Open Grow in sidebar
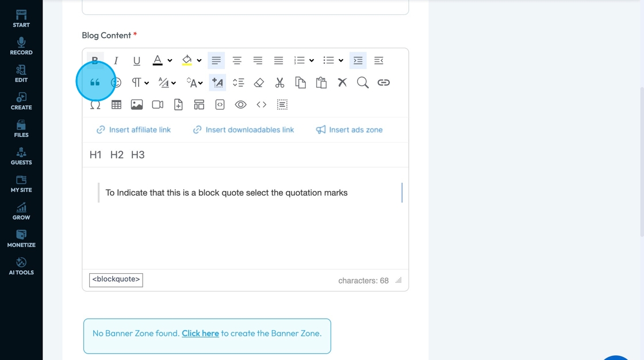Viewport: 644px width, 360px height. point(21,211)
